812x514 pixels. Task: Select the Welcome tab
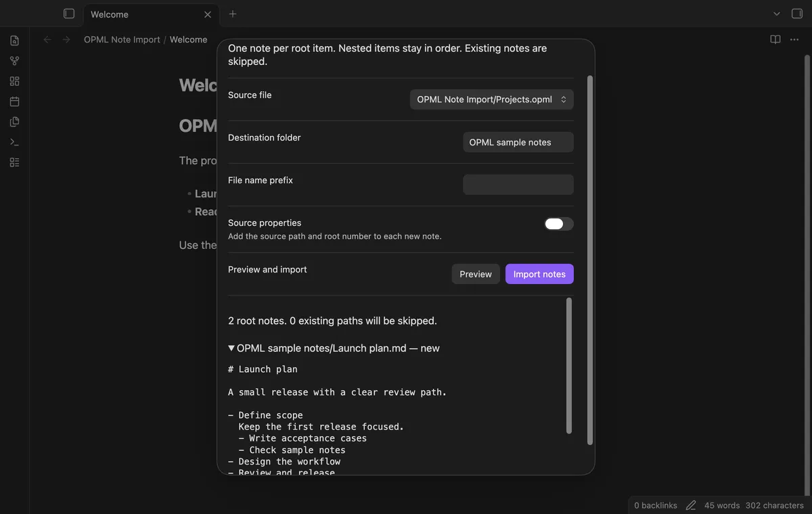tap(150, 14)
